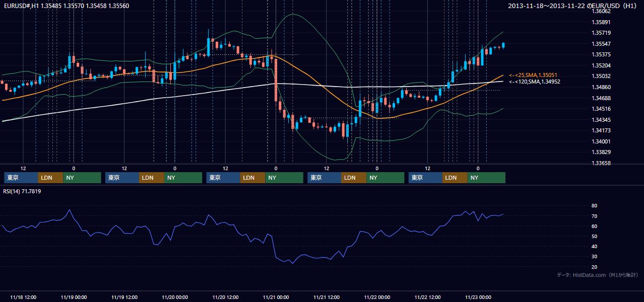Click price axis value 1.33829
This screenshot has height=302, width=644.
(x=601, y=152)
